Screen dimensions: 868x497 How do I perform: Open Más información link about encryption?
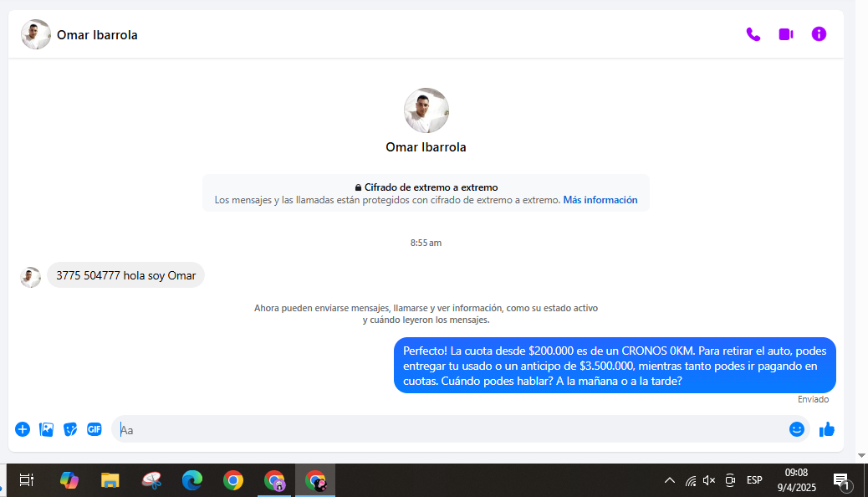pos(600,200)
